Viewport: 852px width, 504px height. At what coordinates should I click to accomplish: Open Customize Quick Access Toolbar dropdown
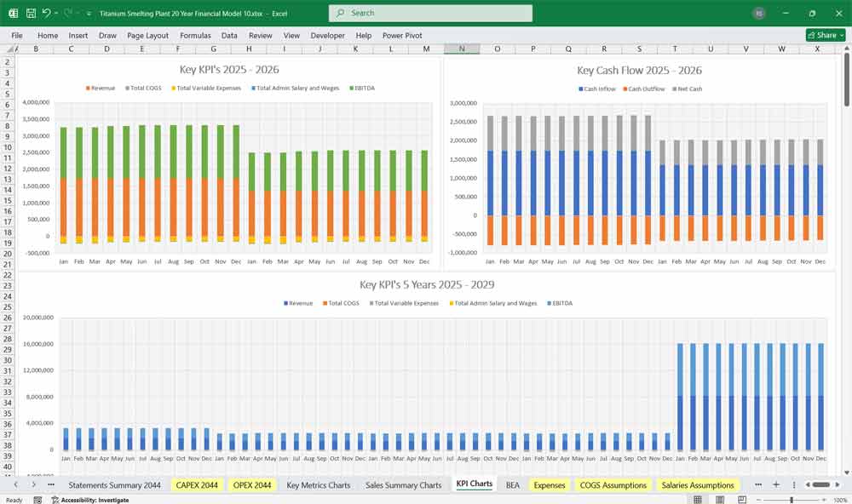coord(89,14)
